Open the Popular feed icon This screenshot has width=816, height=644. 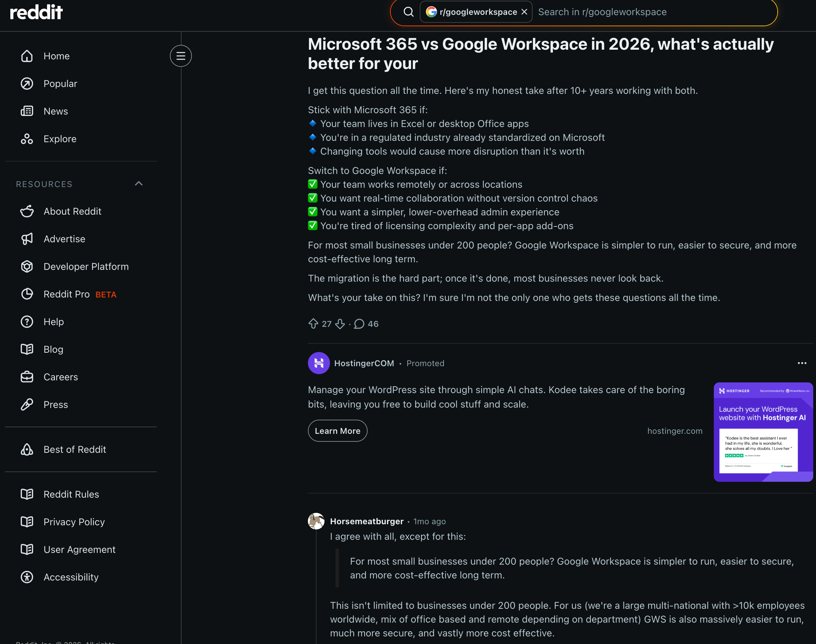pyautogui.click(x=27, y=83)
